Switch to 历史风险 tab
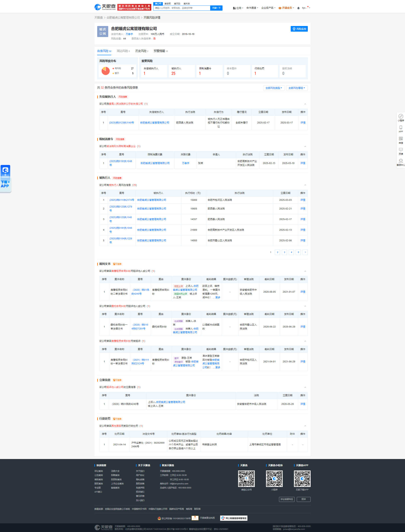Screen dimensions: 405x532 pos(142,51)
